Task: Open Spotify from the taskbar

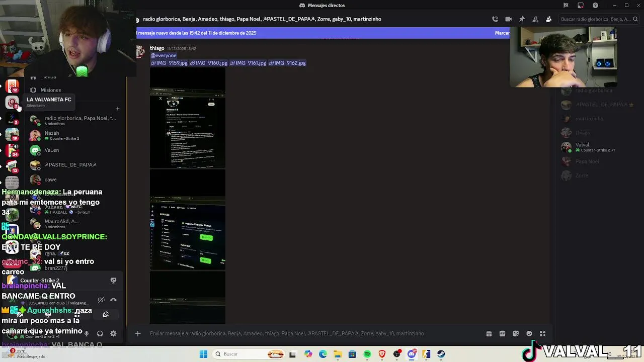Action: click(367, 354)
